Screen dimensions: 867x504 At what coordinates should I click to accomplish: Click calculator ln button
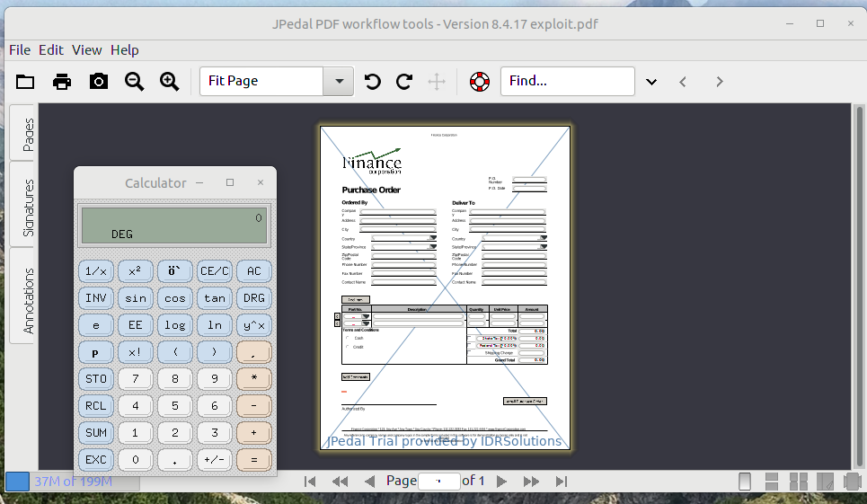point(215,325)
